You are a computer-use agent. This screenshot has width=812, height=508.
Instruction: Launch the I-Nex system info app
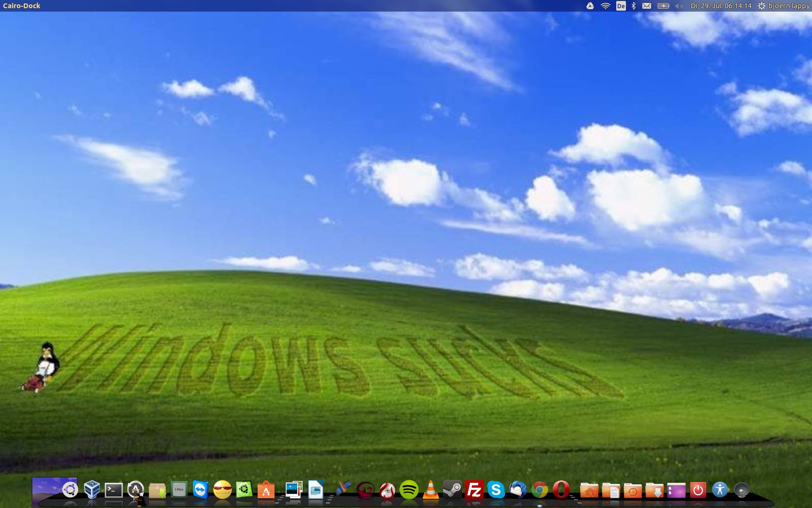click(x=179, y=490)
